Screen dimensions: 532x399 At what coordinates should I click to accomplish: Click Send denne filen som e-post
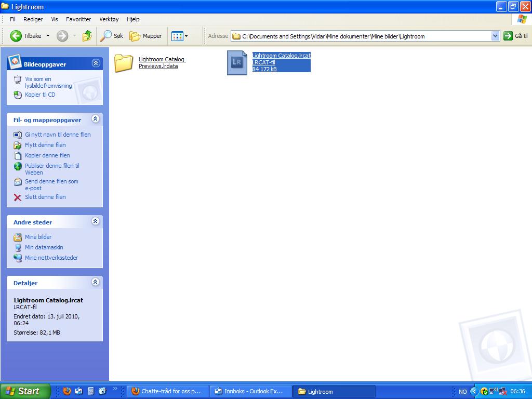click(51, 184)
